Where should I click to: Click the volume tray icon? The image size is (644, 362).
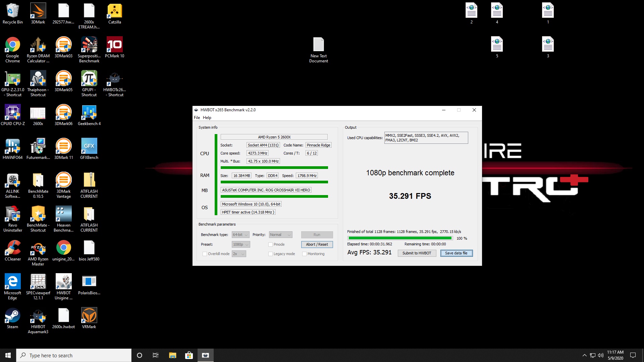tap(601, 355)
